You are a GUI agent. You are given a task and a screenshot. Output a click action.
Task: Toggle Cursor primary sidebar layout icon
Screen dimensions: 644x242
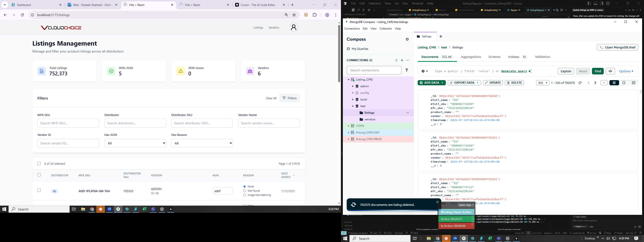pyautogui.click(x=589, y=4)
